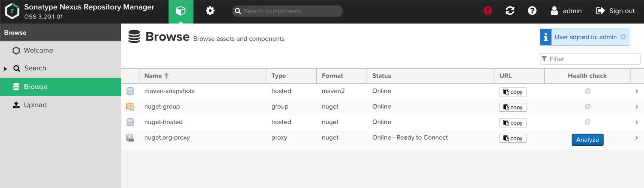
Task: Click 'Online - Ready to Connect' status
Action: (410, 138)
